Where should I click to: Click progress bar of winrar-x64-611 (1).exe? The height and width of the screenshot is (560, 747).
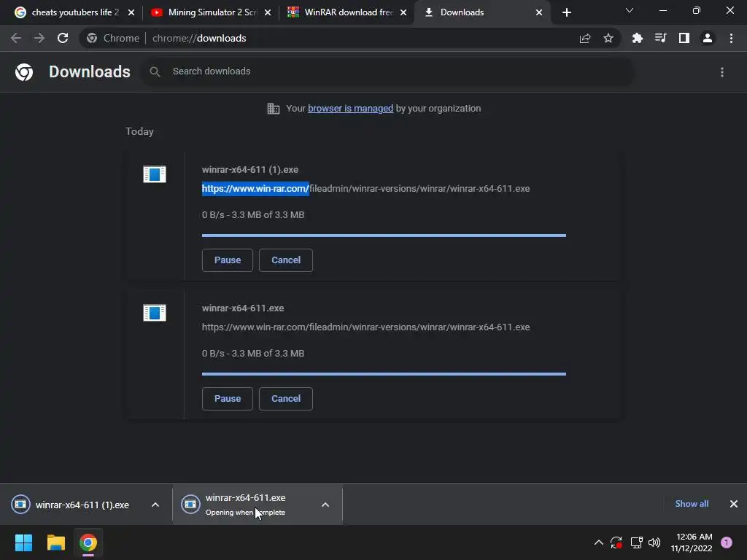click(384, 236)
